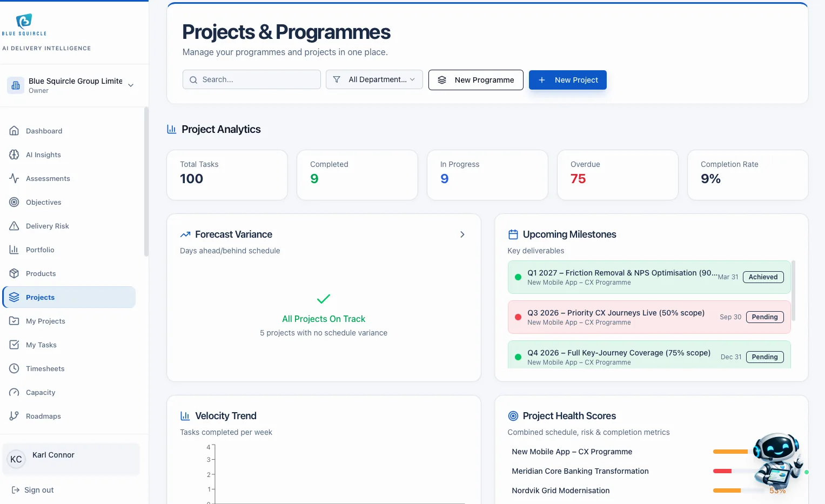The image size is (825, 504).
Task: Click the organisation building icon
Action: click(x=16, y=85)
